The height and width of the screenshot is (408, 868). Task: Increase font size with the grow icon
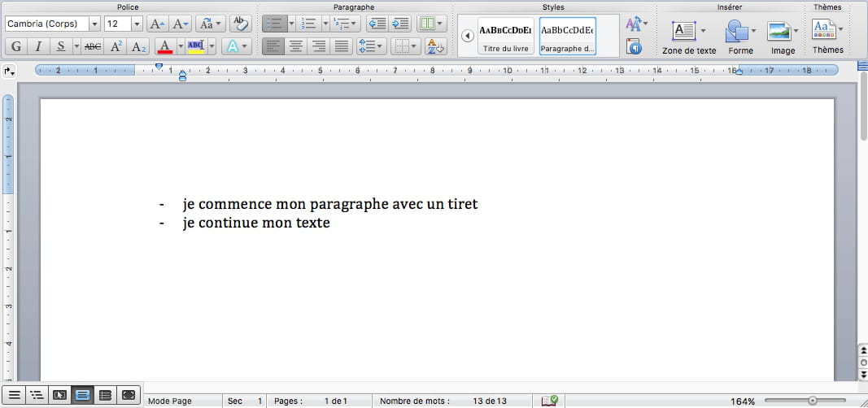pos(157,24)
